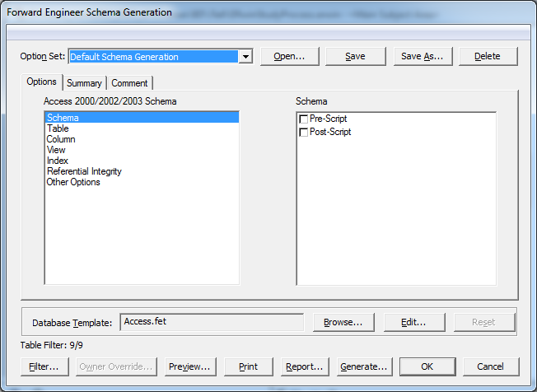Switch to the Summary tab
The height and width of the screenshot is (392, 537).
click(84, 83)
